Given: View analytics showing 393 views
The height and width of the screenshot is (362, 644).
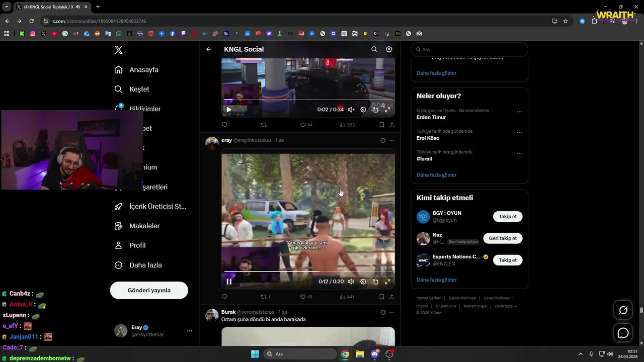Looking at the screenshot, I should (347, 125).
